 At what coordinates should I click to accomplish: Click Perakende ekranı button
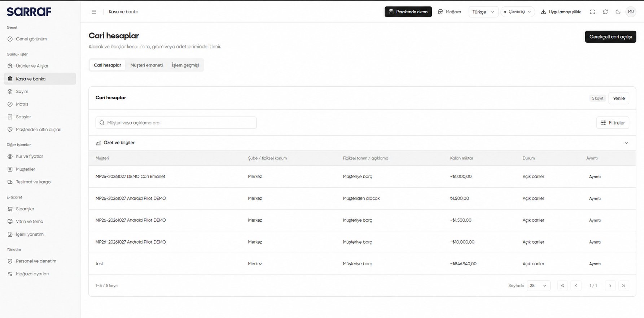pyautogui.click(x=408, y=12)
